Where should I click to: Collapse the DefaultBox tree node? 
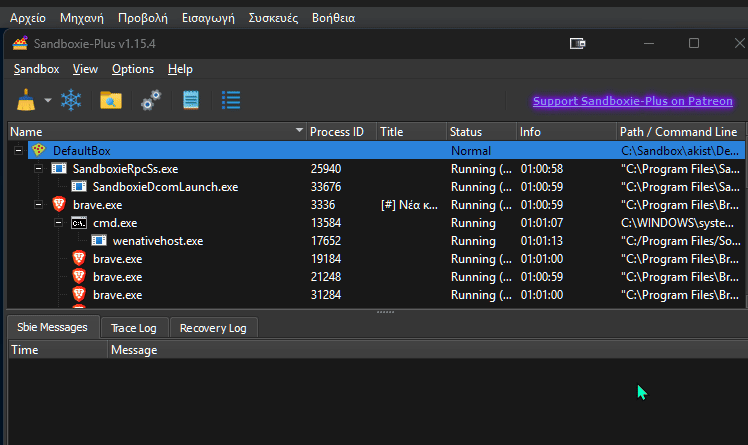pyautogui.click(x=18, y=151)
